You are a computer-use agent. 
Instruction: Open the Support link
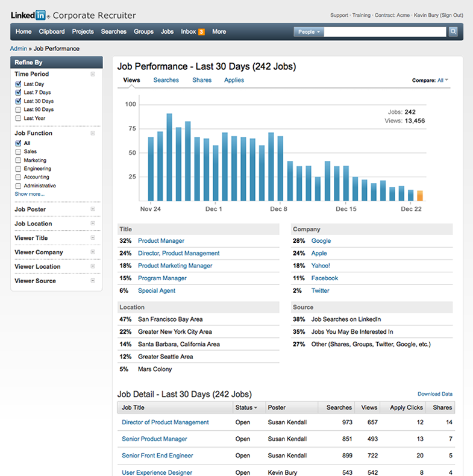[339, 15]
